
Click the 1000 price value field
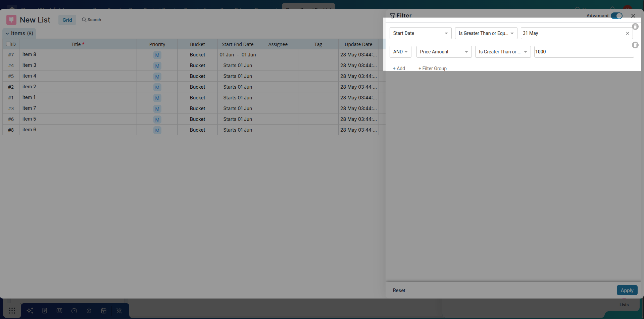584,52
